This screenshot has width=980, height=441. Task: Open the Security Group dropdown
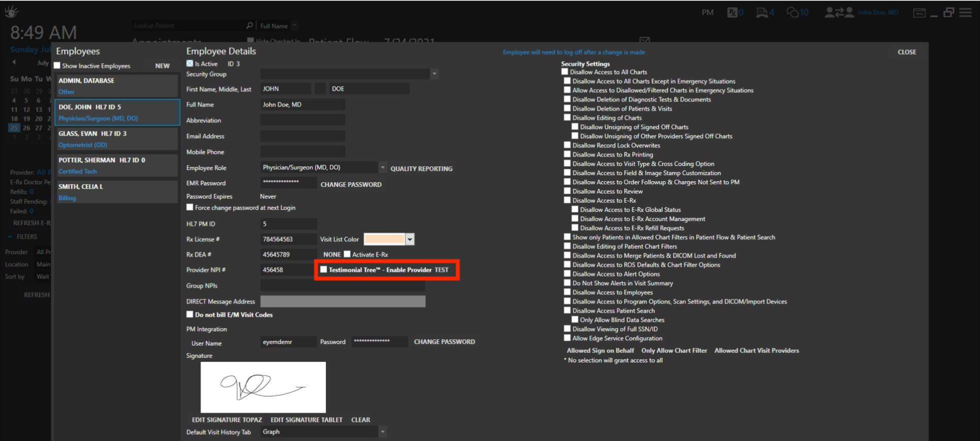pyautogui.click(x=434, y=74)
